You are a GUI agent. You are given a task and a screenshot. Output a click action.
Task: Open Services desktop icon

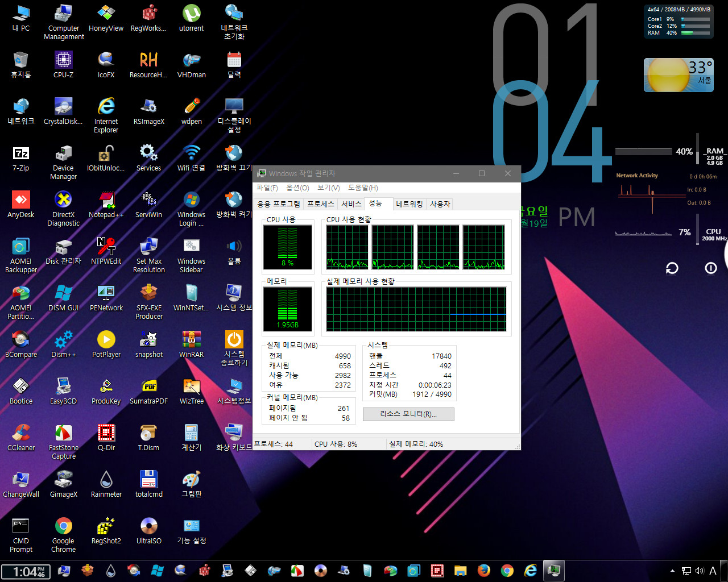point(148,158)
